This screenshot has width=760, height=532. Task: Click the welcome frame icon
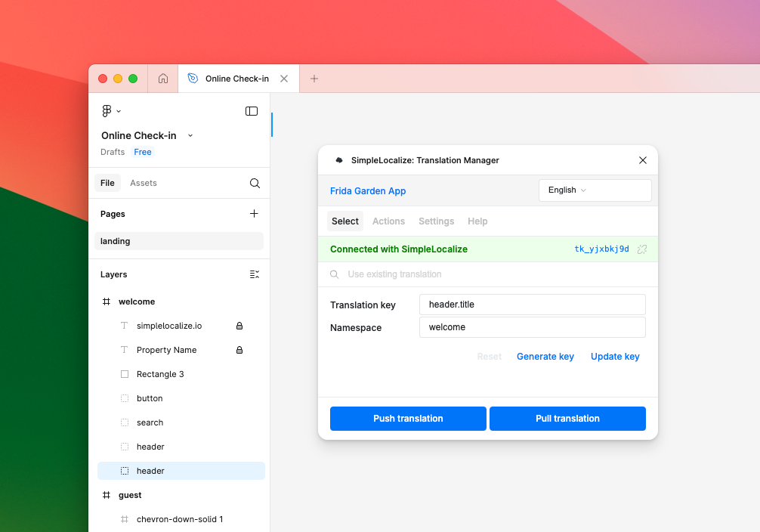(x=107, y=302)
